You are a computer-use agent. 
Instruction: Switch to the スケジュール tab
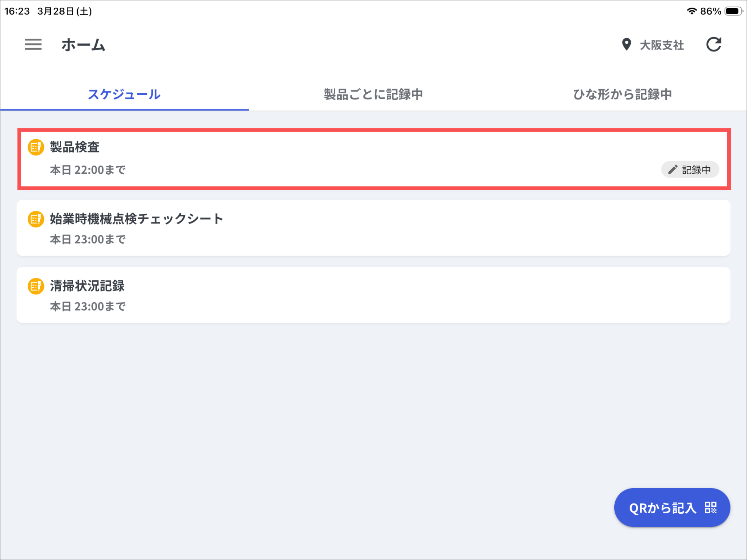[x=124, y=94]
